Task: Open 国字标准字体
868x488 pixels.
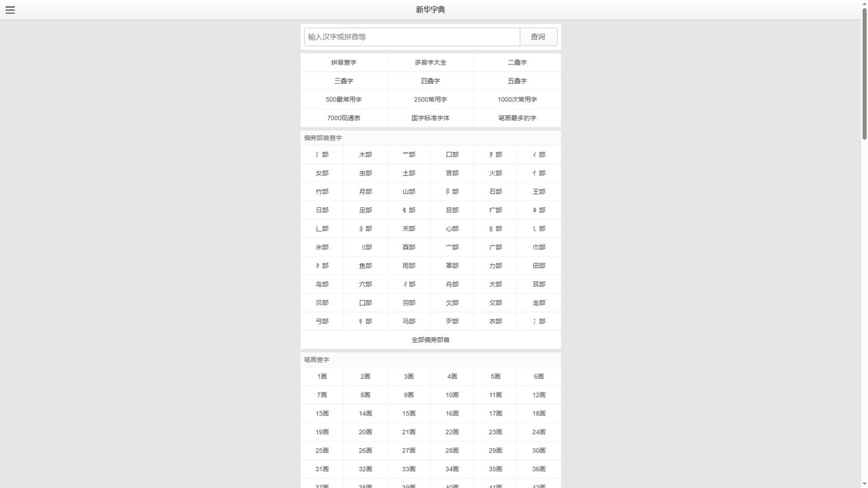Action: point(430,118)
